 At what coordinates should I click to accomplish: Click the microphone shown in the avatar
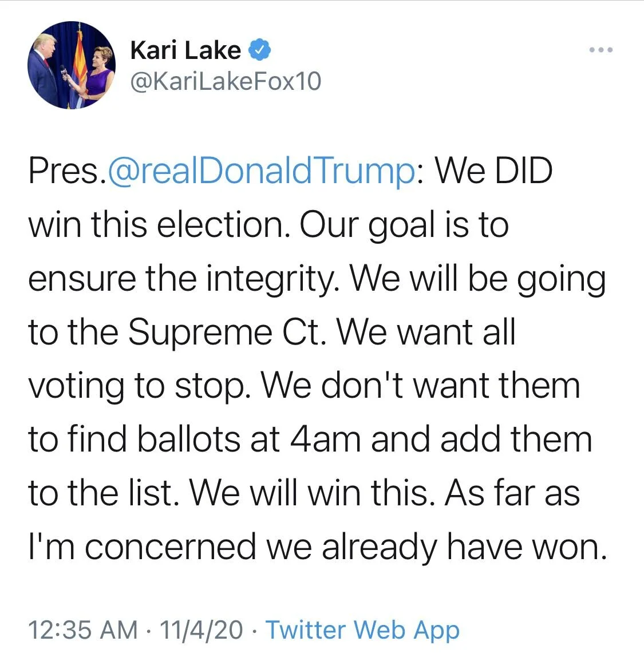[x=64, y=72]
